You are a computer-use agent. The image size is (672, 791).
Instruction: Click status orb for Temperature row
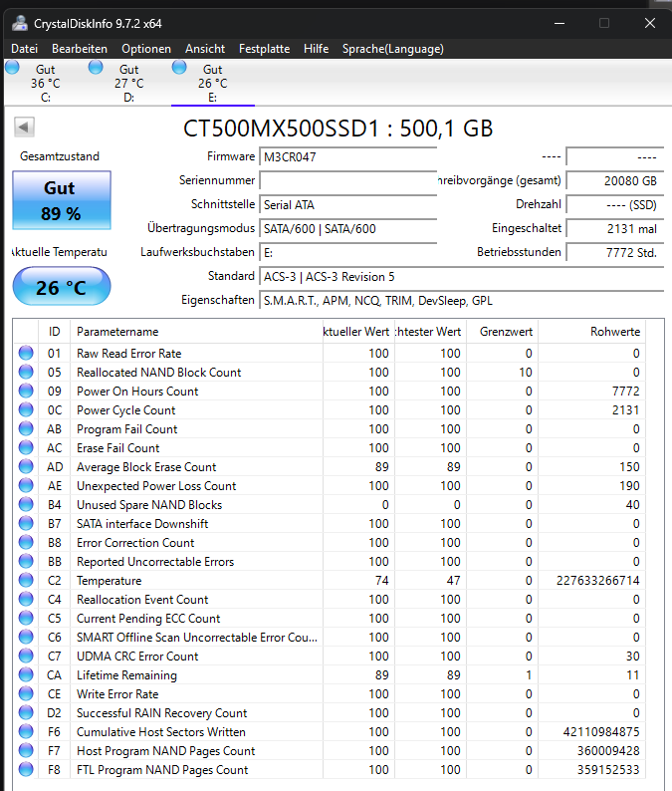[x=26, y=580]
